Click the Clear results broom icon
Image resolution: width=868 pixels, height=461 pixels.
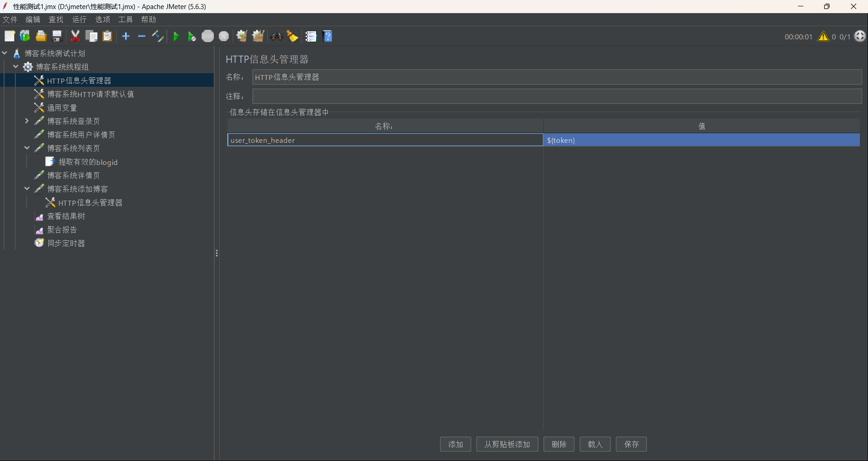(242, 37)
